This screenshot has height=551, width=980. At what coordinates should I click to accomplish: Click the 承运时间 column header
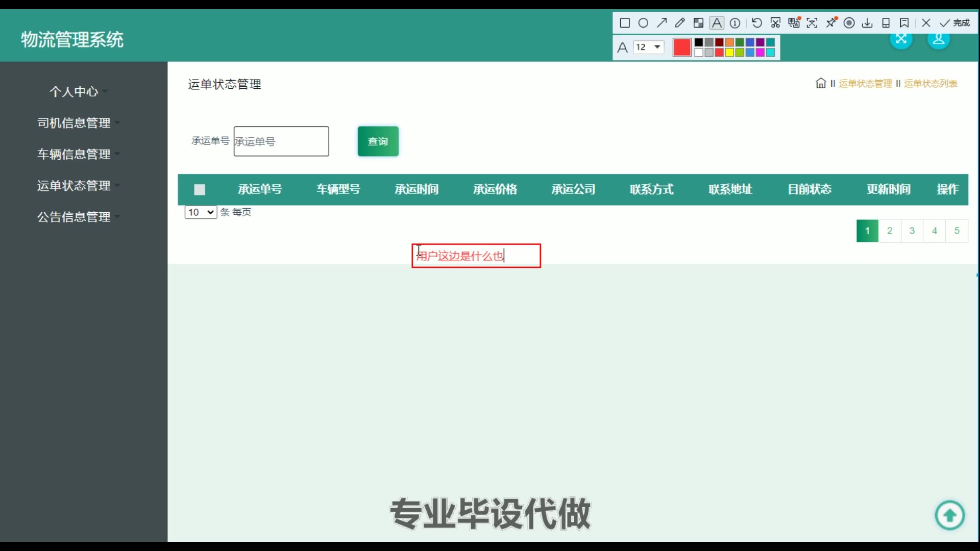(x=416, y=189)
